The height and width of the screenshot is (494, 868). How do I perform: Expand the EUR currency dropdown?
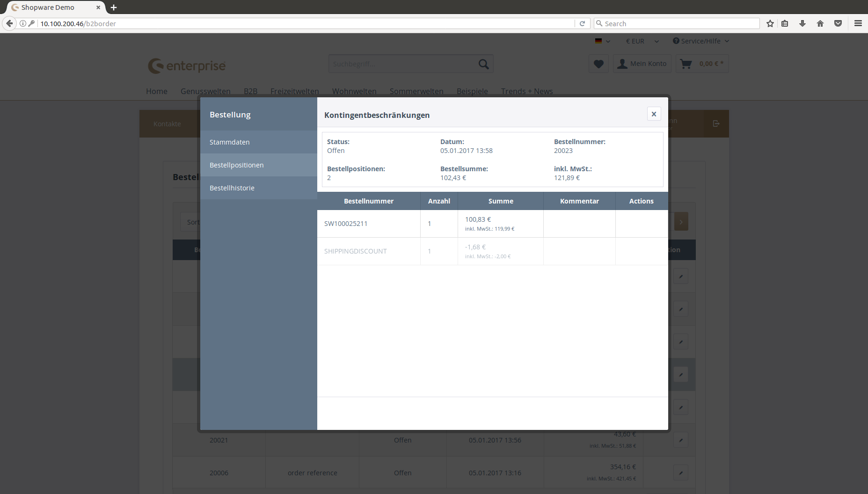642,41
